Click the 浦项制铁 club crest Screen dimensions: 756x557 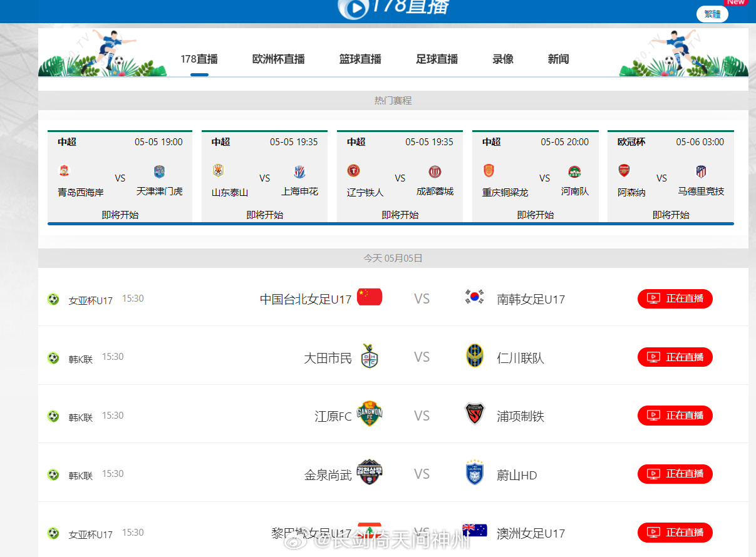coord(475,414)
